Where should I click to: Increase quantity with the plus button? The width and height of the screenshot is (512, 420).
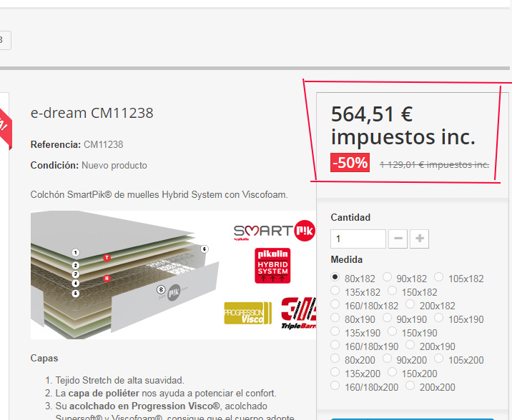coord(419,239)
